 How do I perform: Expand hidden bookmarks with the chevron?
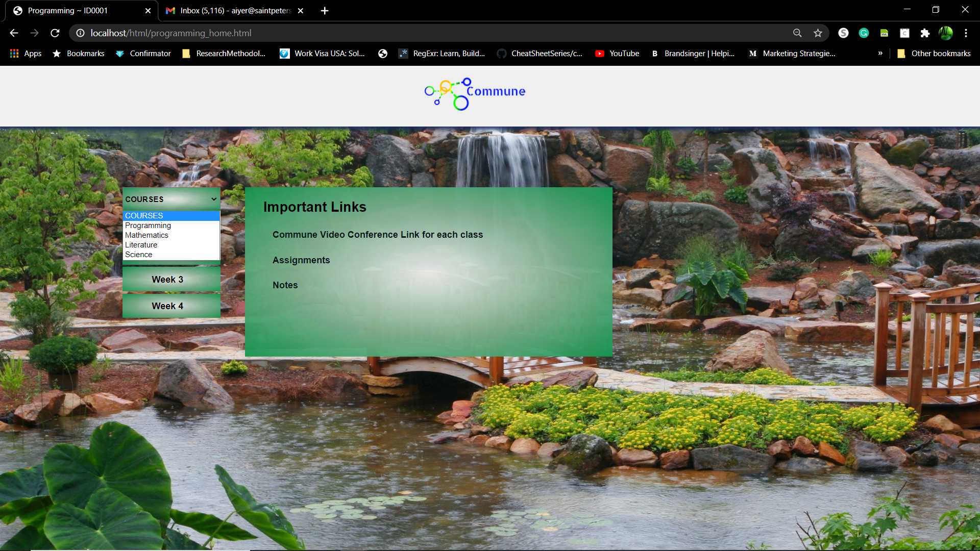(880, 54)
